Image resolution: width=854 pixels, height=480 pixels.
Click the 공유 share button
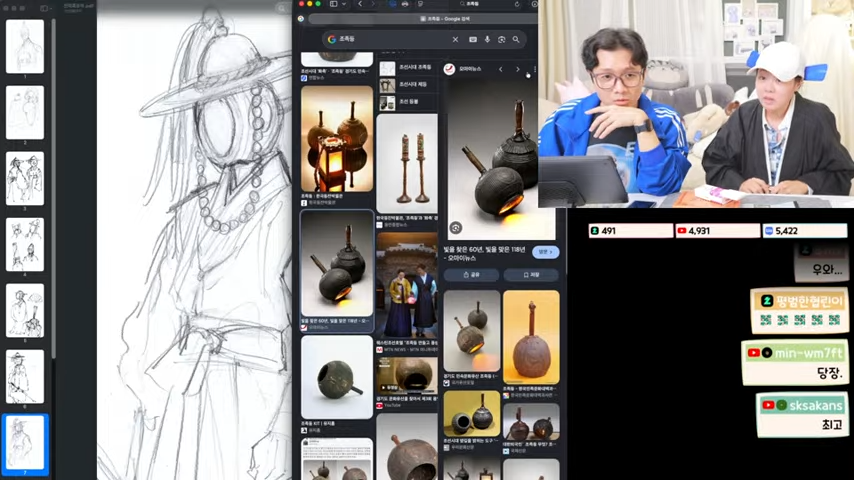[472, 275]
